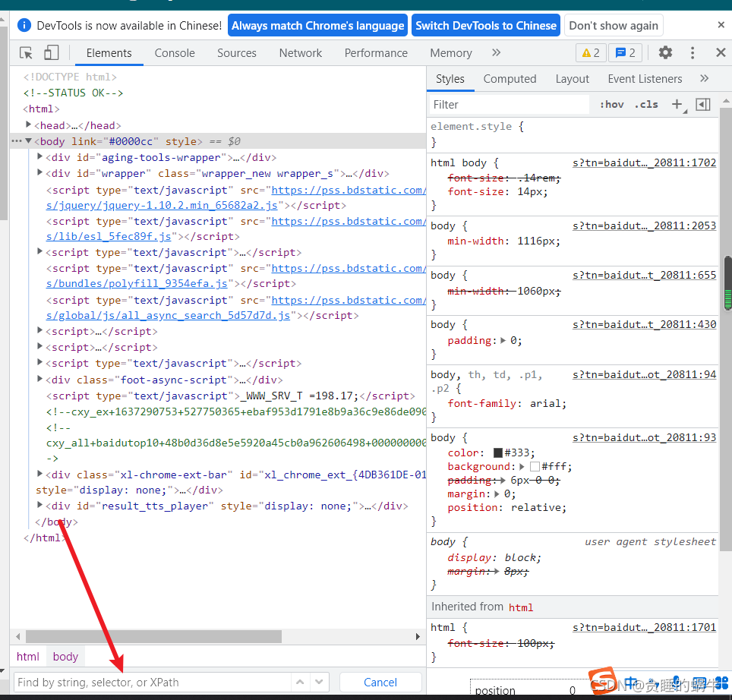Select the Computed pane tab
This screenshot has height=700, width=732.
tap(510, 79)
